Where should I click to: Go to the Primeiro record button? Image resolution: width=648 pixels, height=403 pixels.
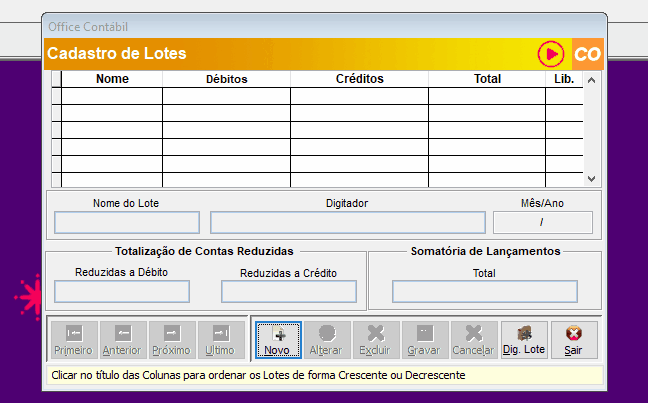point(73,340)
